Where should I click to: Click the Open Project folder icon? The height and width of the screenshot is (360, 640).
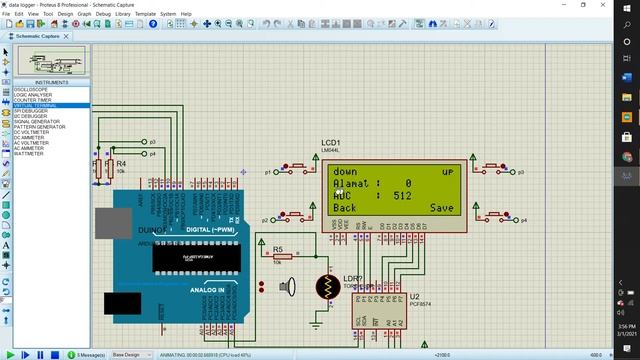(20, 24)
